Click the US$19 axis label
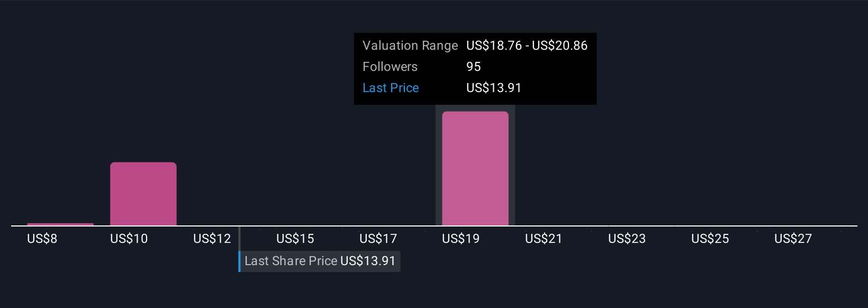The width and height of the screenshot is (868, 308). point(460,239)
